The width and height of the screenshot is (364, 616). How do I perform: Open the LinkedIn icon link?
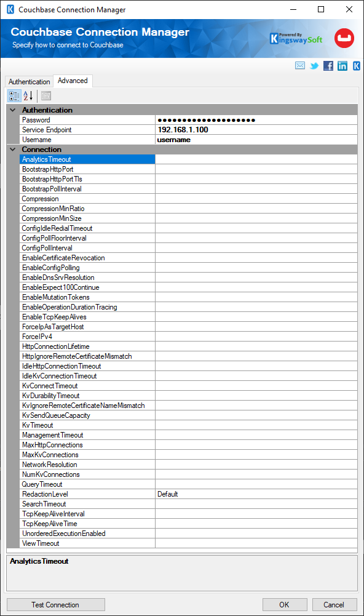coord(342,66)
